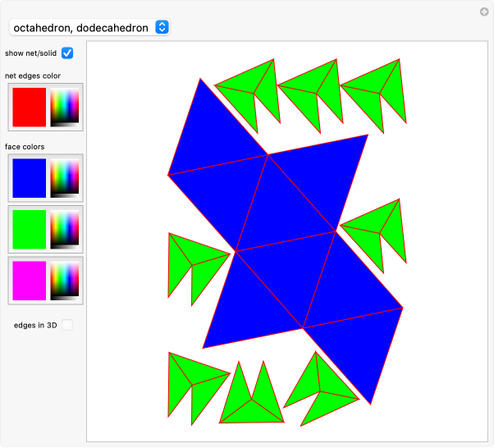Click the red net edges color swatch
Viewport: 494px width, 448px height.
point(29,107)
